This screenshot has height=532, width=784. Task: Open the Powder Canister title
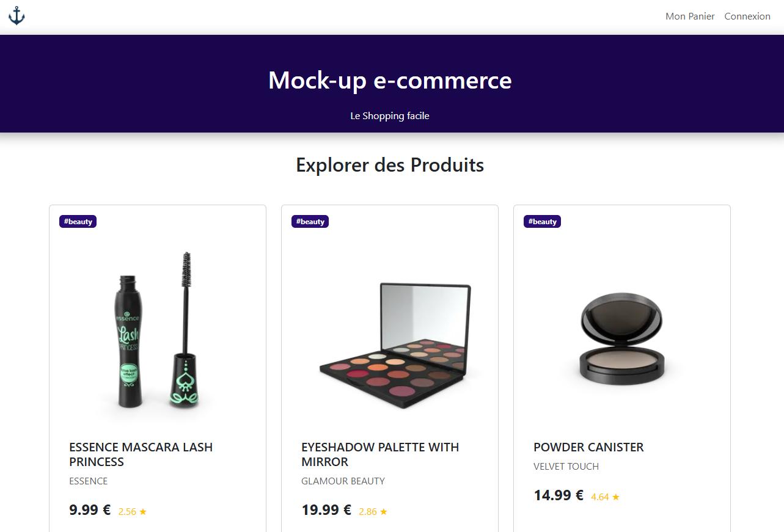pyautogui.click(x=588, y=447)
